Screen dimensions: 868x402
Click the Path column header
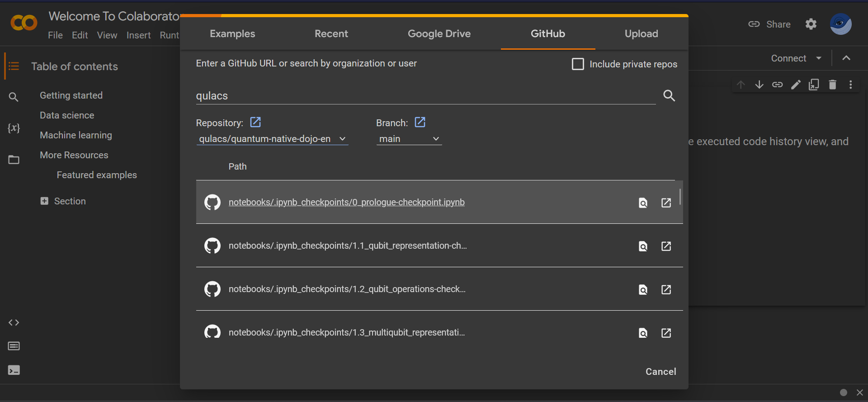[237, 166]
